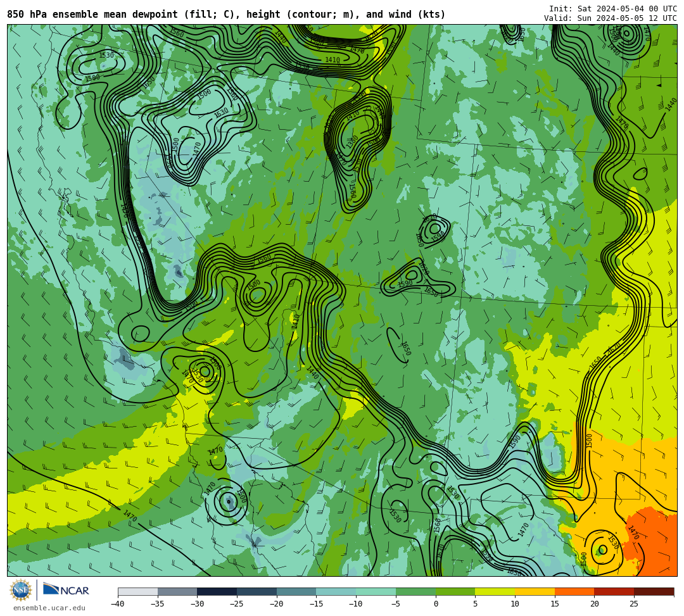Click the 1380 height contour label

pos(353,142)
